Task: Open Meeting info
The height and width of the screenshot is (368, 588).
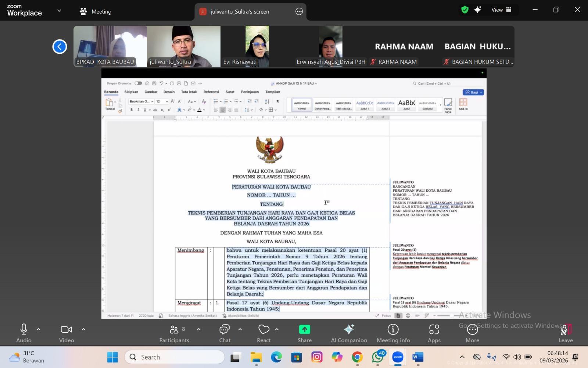Action: [393, 333]
